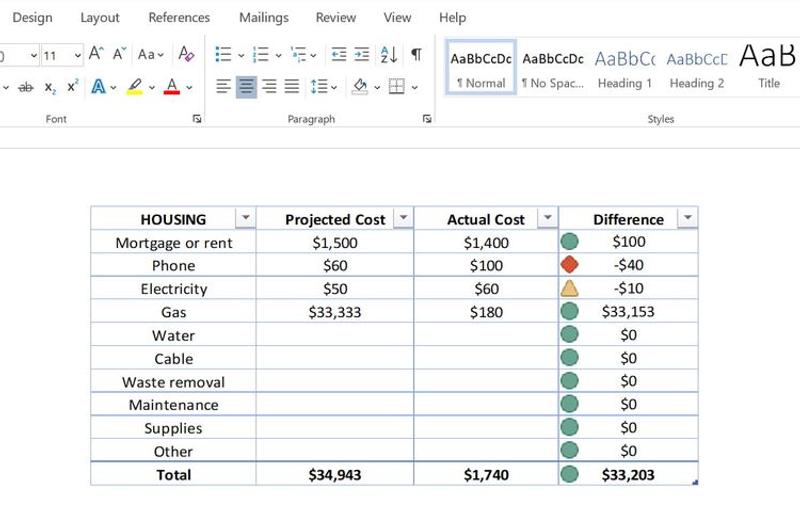The image size is (800, 516).
Task: Expand the font size dropdown showing 11
Action: (x=78, y=55)
